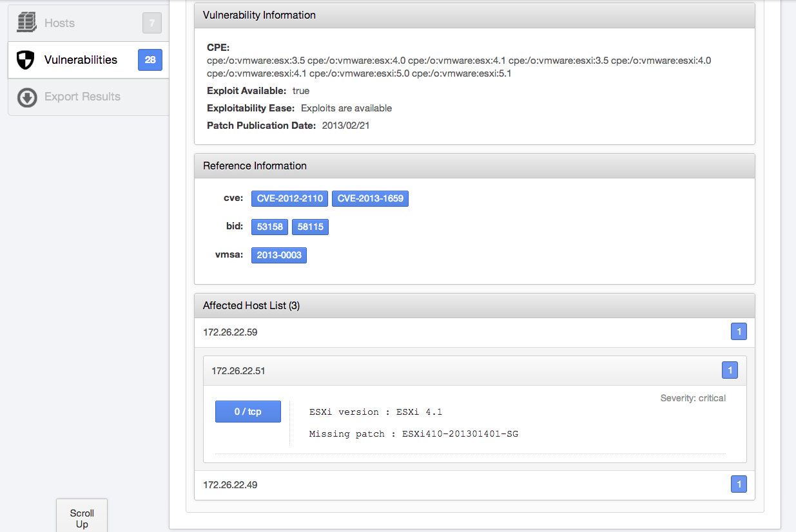Click the Hosts count badge 7
This screenshot has height=532, width=796.
point(152,23)
